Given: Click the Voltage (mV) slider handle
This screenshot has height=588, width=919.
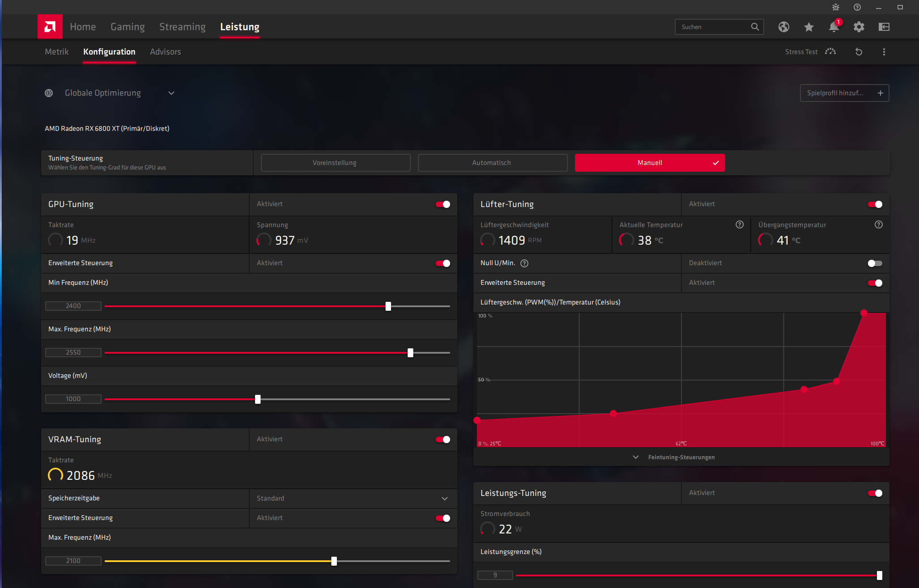Looking at the screenshot, I should 258,399.
